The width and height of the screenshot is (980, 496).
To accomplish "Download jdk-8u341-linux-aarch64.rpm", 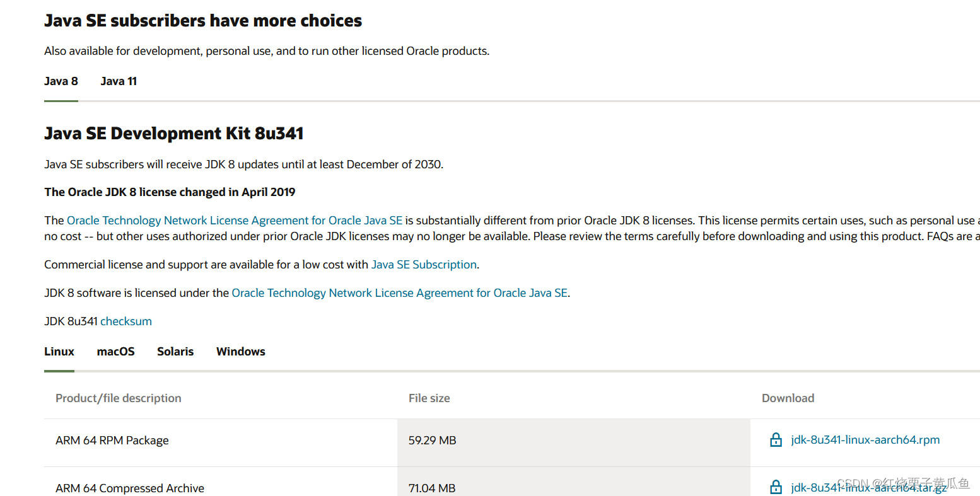I will click(865, 440).
